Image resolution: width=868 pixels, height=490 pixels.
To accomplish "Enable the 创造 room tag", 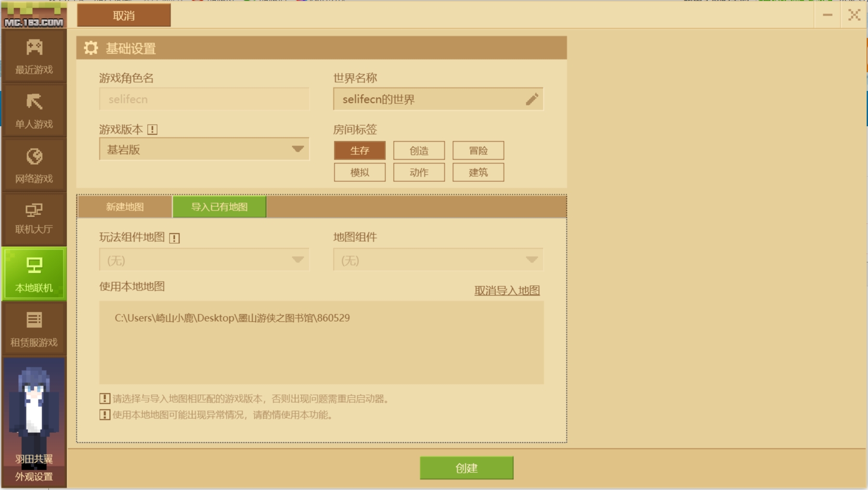I will [x=419, y=151].
